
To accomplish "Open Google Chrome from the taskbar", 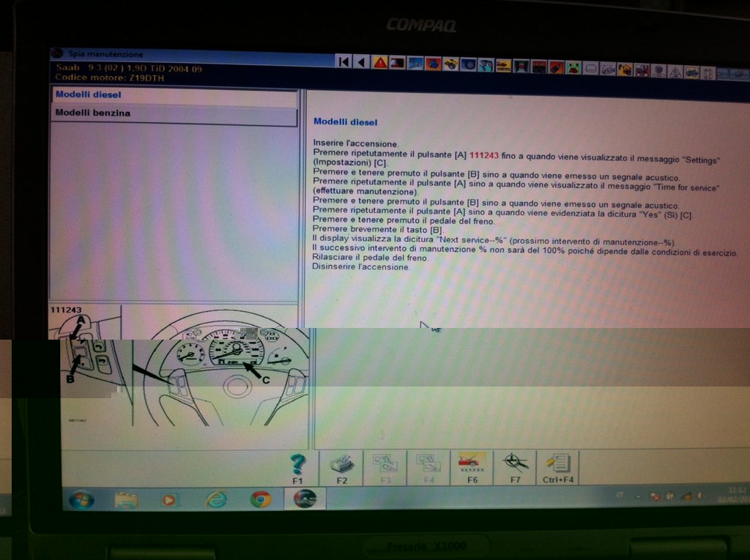I will 261,499.
